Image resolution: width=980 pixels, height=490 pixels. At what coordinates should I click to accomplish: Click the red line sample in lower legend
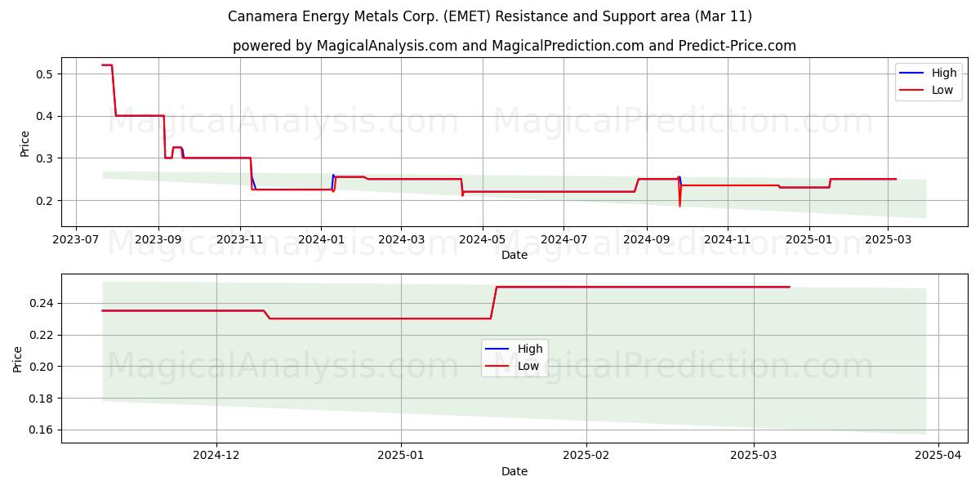click(x=498, y=367)
